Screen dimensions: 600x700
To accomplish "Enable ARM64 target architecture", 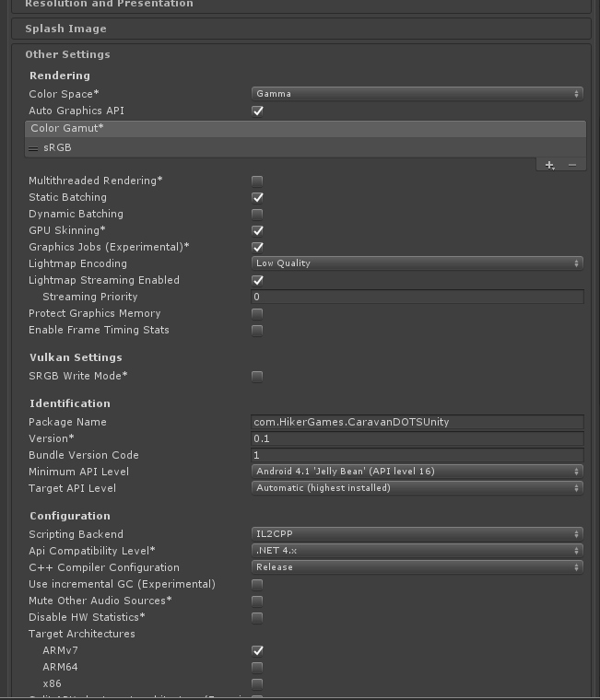I will tap(258, 667).
